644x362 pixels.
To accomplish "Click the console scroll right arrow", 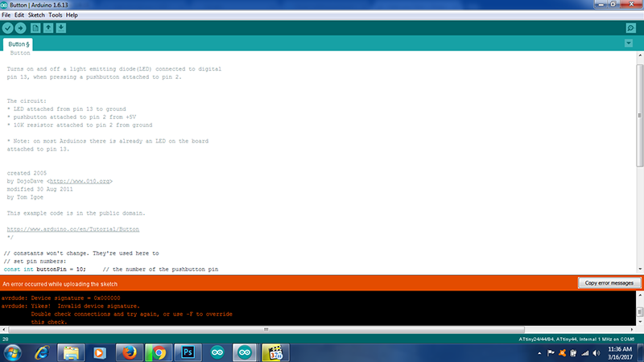I will point(632,329).
